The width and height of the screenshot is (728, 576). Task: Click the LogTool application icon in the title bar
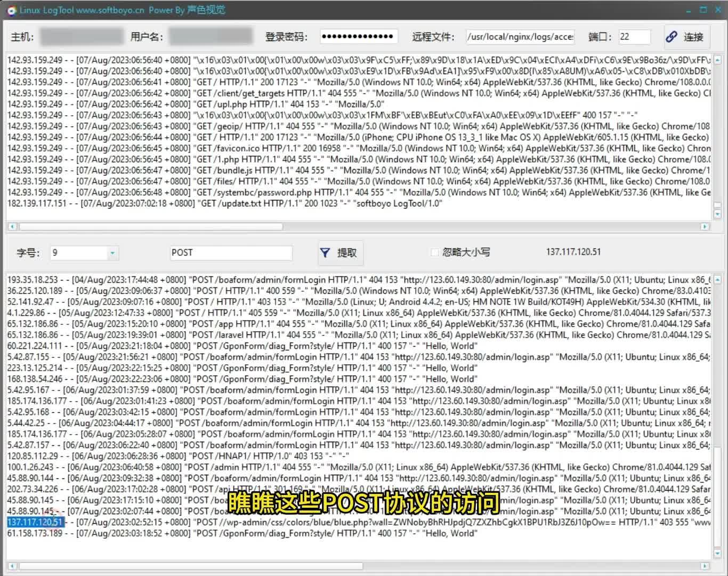[11, 10]
